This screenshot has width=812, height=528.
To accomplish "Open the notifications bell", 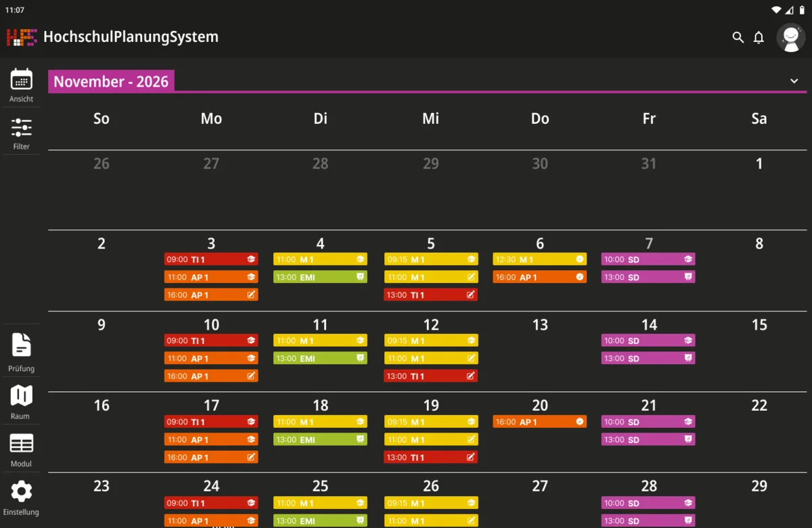I will click(x=759, y=37).
